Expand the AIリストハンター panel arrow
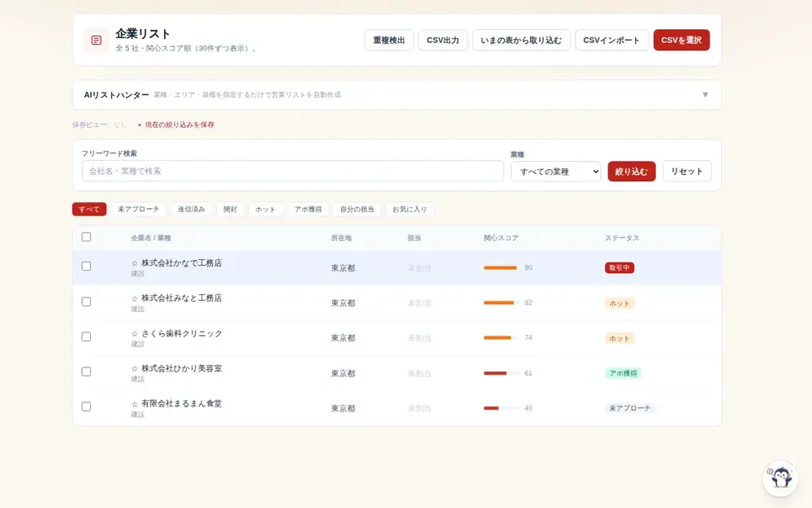Viewport: 812px width, 508px height. pyautogui.click(x=705, y=94)
